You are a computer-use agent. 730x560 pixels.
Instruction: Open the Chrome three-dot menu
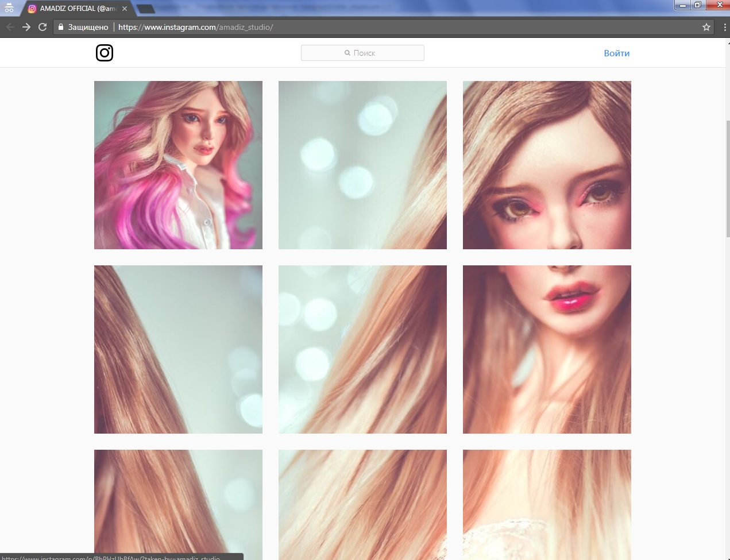click(724, 27)
